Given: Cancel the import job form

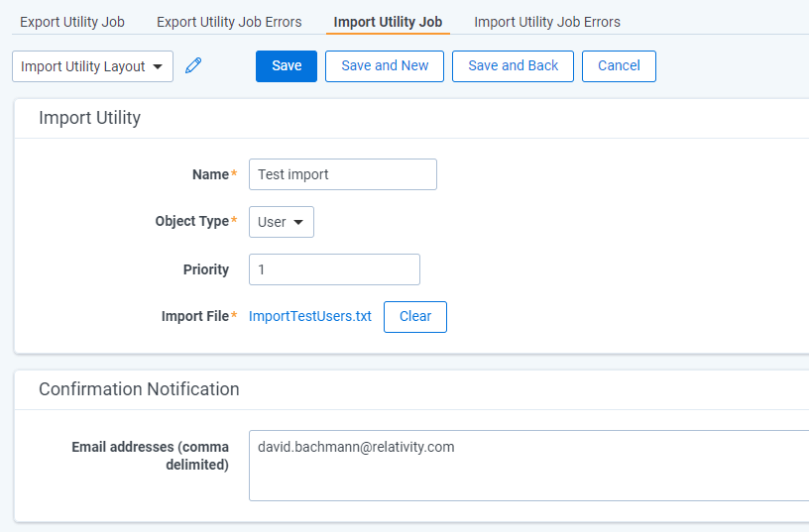Looking at the screenshot, I should point(619,66).
